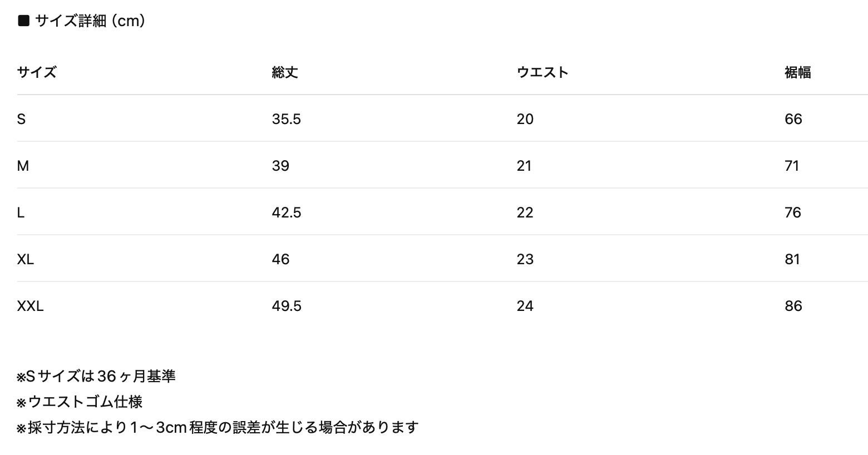Select the S size row label
This screenshot has width=868, height=455.
pyautogui.click(x=21, y=119)
